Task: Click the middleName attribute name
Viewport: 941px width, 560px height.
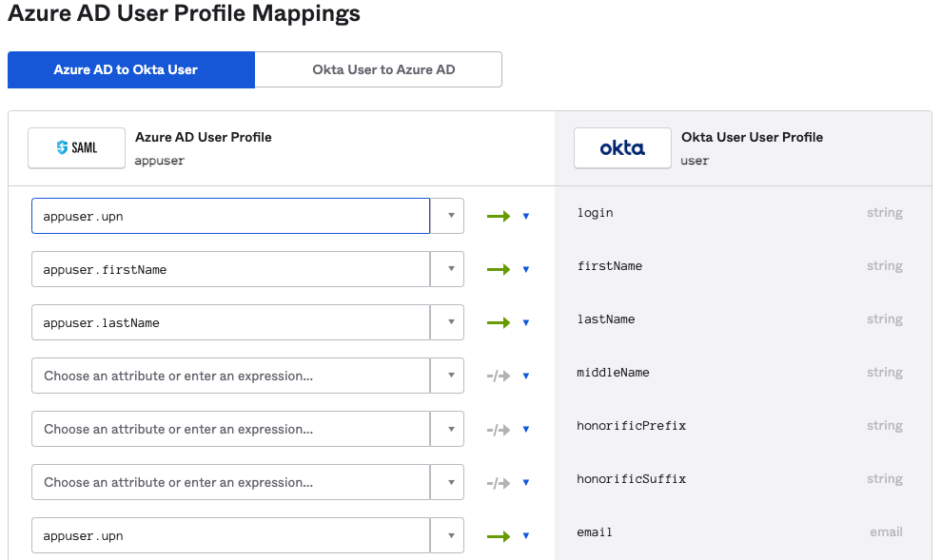Action: pos(613,373)
